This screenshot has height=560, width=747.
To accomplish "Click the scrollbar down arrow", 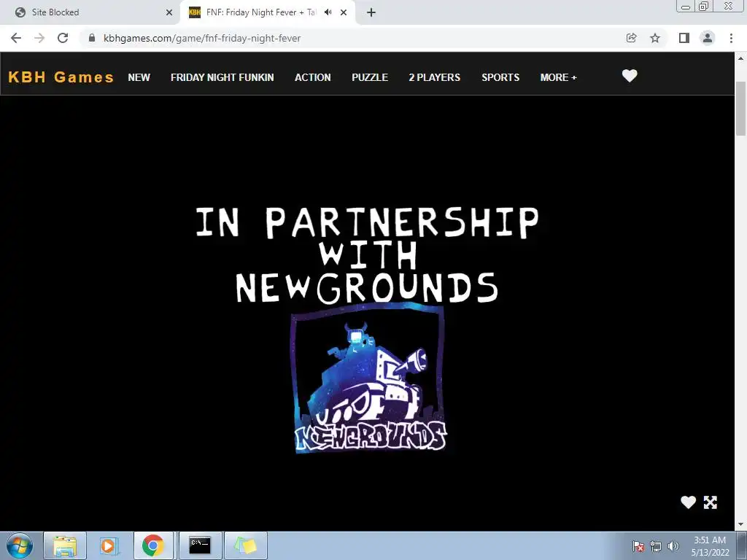I will pos(740,524).
